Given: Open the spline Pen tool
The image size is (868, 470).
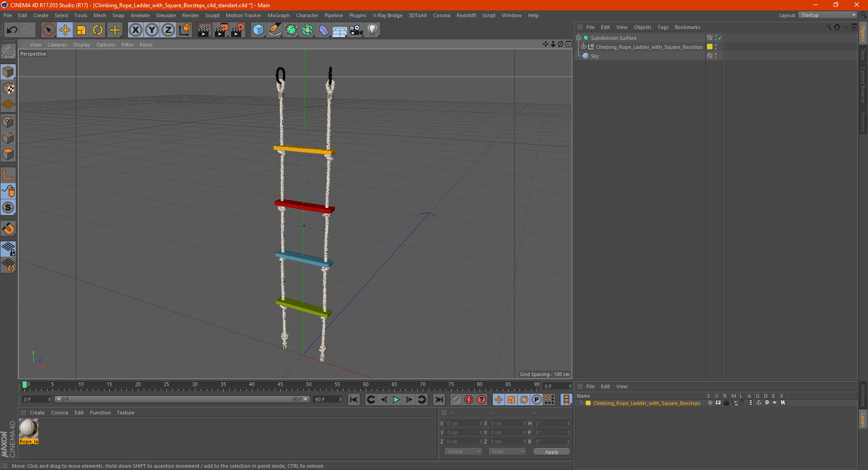Looking at the screenshot, I should point(274,30).
